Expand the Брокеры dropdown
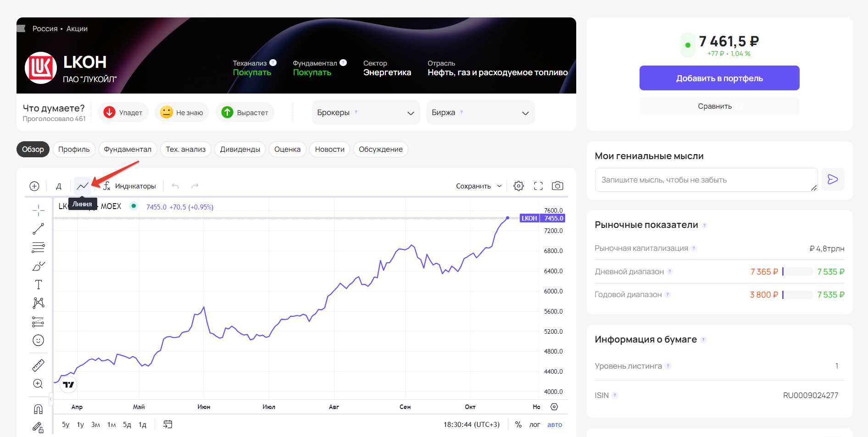Screen dimensions: 868x437 tap(366, 112)
